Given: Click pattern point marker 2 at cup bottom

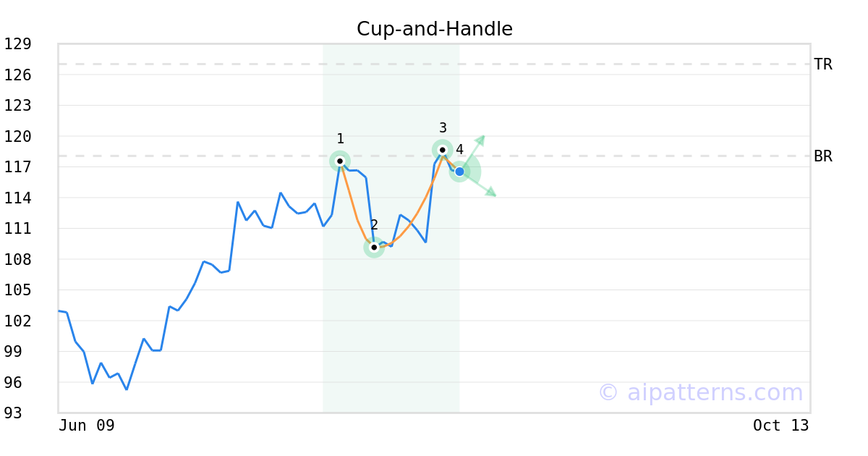Looking at the screenshot, I should [374, 248].
